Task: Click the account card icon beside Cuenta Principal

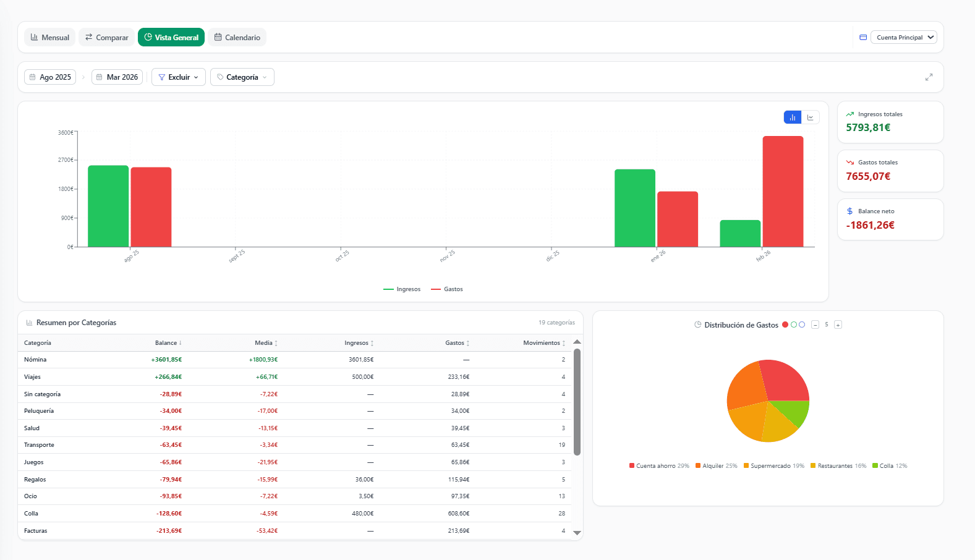Action: click(x=863, y=38)
